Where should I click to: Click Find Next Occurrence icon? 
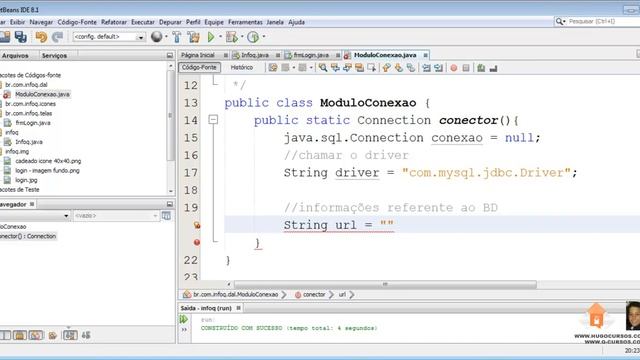click(347, 68)
